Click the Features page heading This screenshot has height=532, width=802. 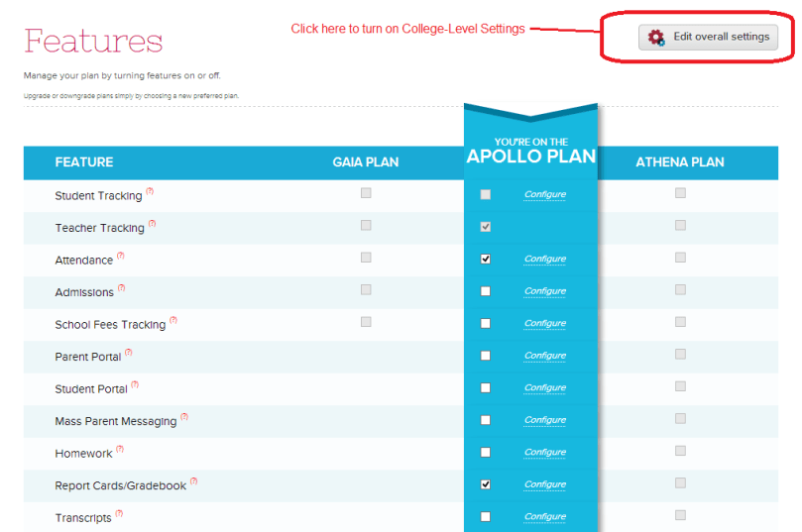point(93,41)
